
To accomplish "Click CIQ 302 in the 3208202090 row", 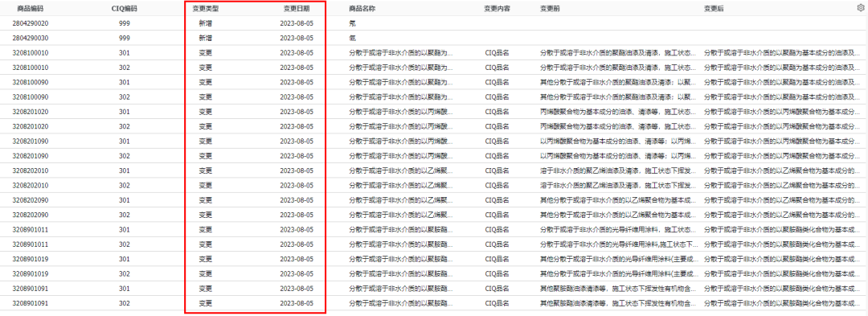I will [124, 215].
